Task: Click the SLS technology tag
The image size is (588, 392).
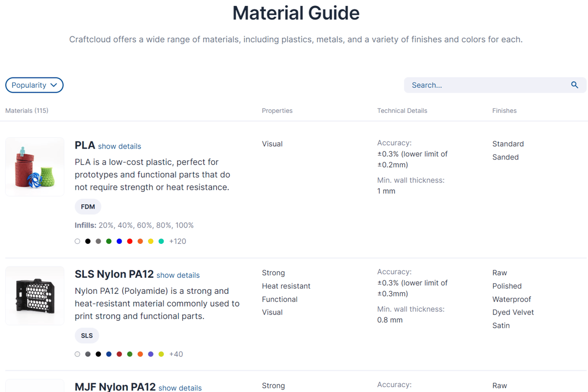Action: click(x=87, y=336)
